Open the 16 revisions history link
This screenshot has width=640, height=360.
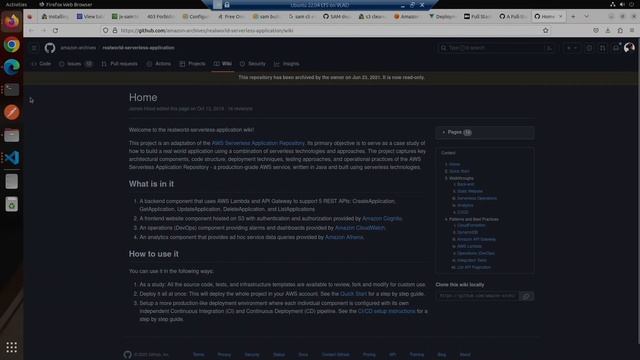click(240, 109)
